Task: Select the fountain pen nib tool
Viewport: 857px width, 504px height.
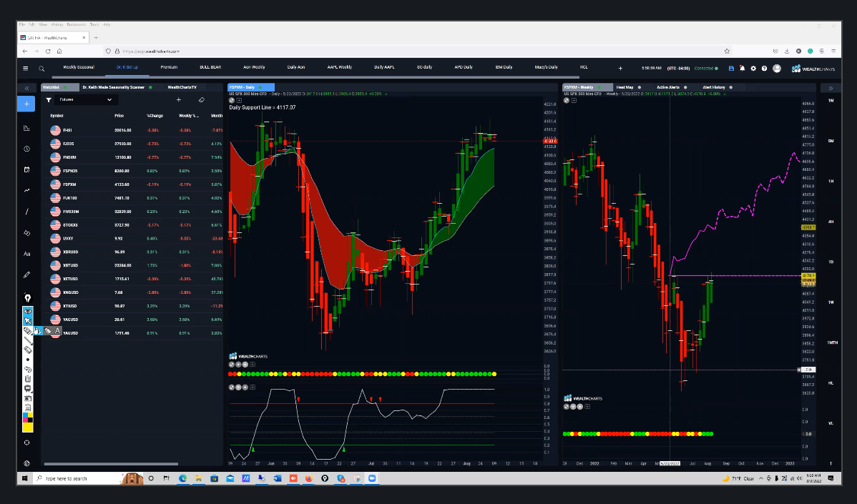Action: coord(27,297)
